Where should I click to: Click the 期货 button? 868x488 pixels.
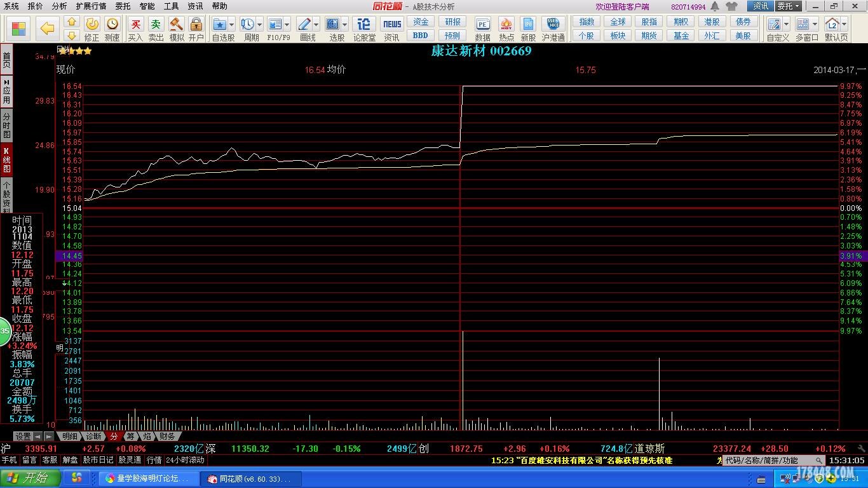pos(649,36)
